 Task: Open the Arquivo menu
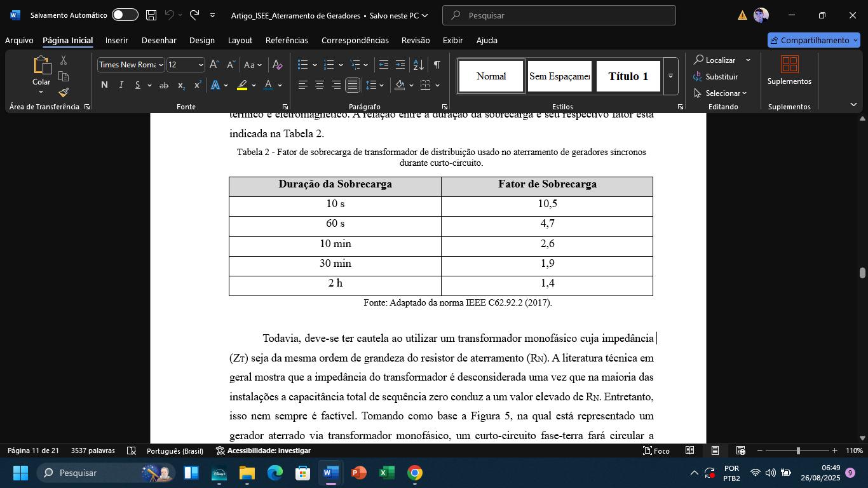point(19,40)
